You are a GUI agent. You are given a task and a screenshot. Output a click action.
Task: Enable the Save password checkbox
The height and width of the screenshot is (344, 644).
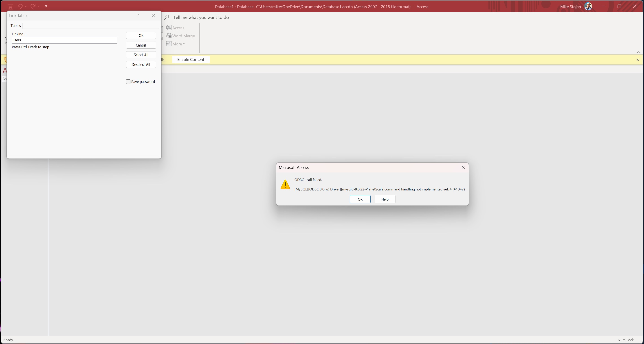tap(128, 81)
